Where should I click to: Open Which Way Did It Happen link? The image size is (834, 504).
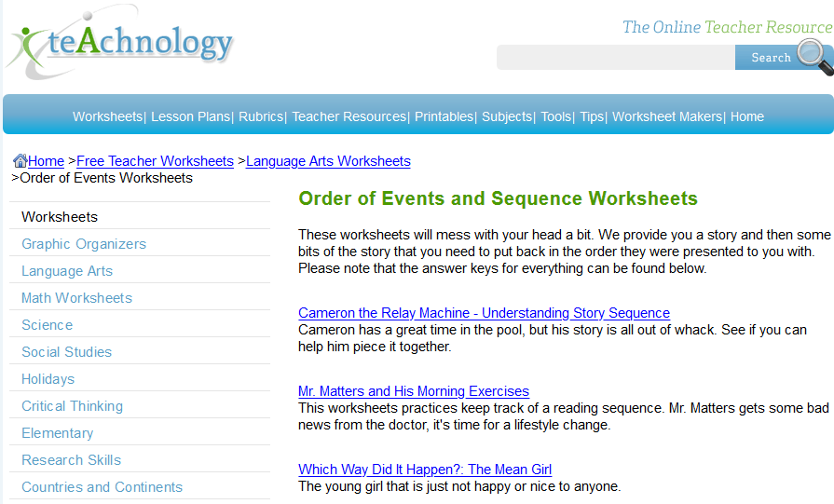coord(424,470)
